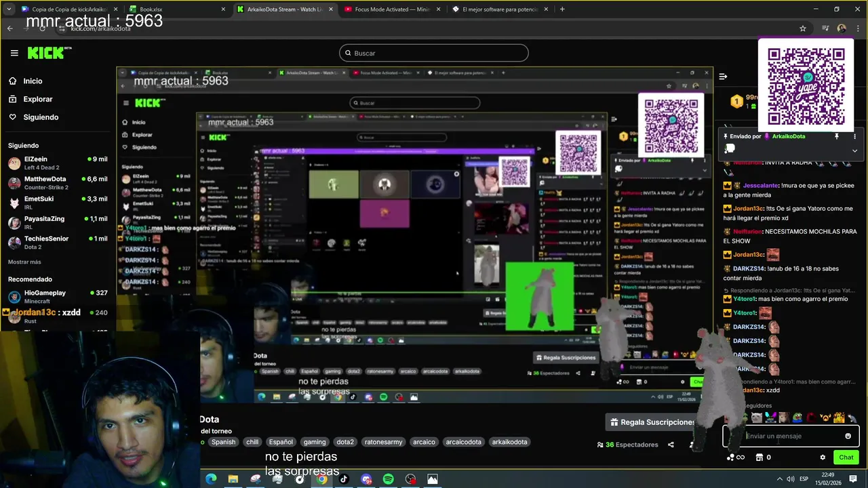Go back with the browser back arrow
Screen dimensions: 868x488
click(9, 28)
